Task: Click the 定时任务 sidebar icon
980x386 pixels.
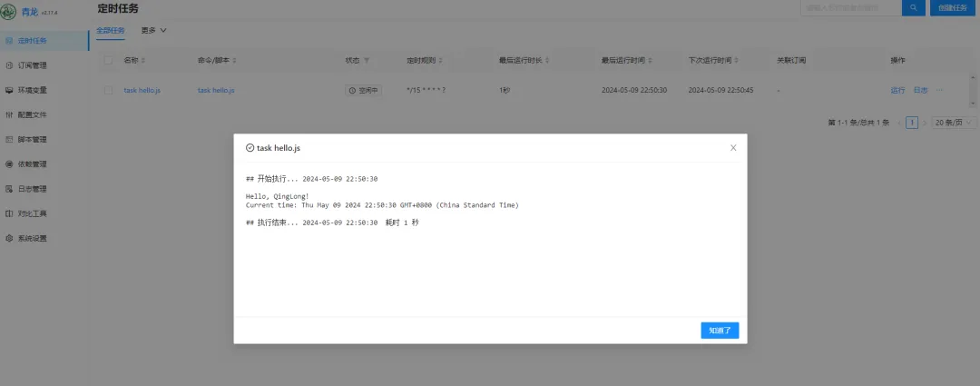Action: (x=9, y=40)
